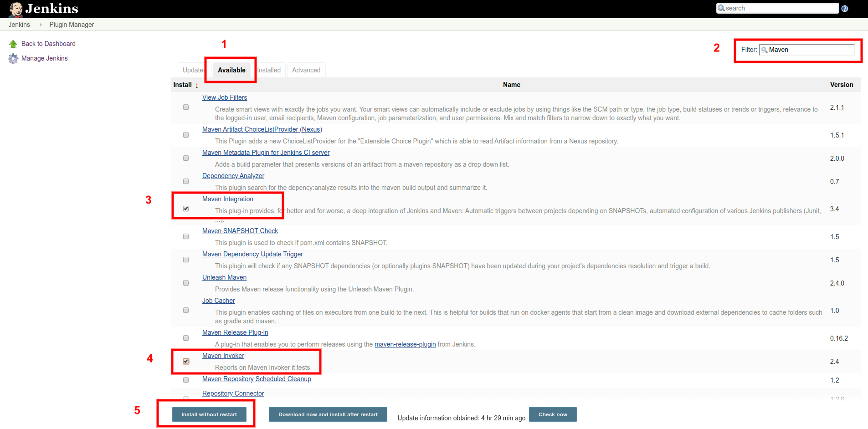Click the Check now button
The height and width of the screenshot is (429, 868).
(x=553, y=414)
